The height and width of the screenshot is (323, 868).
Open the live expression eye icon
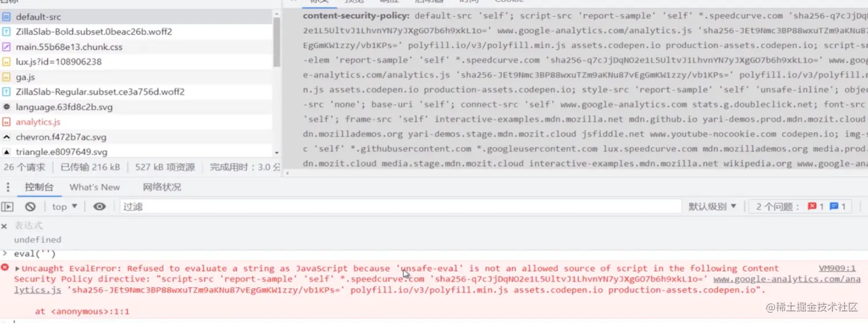point(99,206)
